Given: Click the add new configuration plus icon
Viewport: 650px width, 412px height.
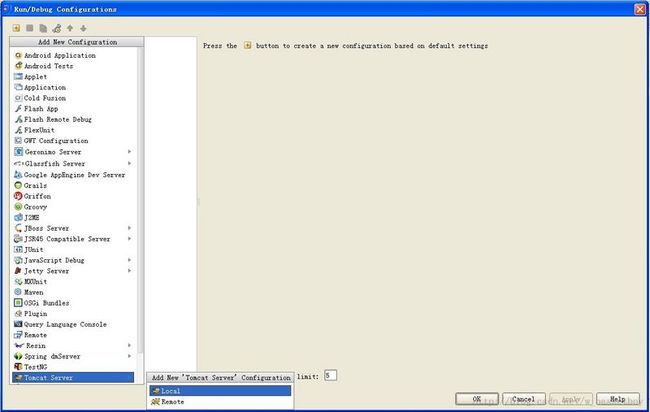Looking at the screenshot, I should [x=16, y=28].
